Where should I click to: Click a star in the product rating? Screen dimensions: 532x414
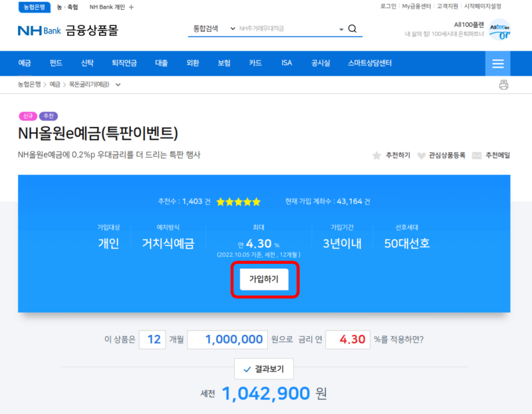(238, 202)
